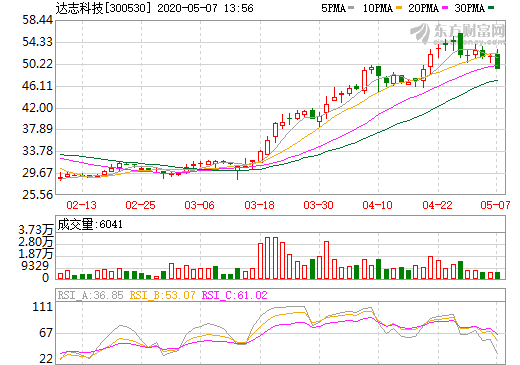520x365 pixels.
Task: Click the tallest red volume bar near 03-30
Action: tap(327, 260)
